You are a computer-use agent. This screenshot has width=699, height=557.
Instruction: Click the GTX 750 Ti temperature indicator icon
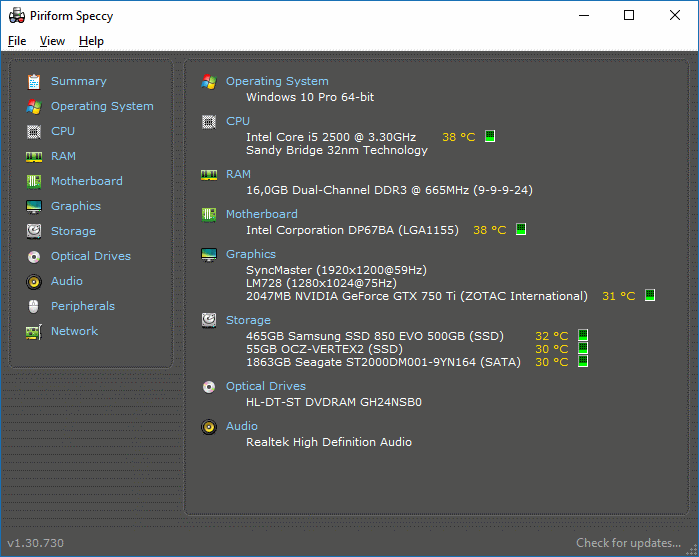pos(650,295)
